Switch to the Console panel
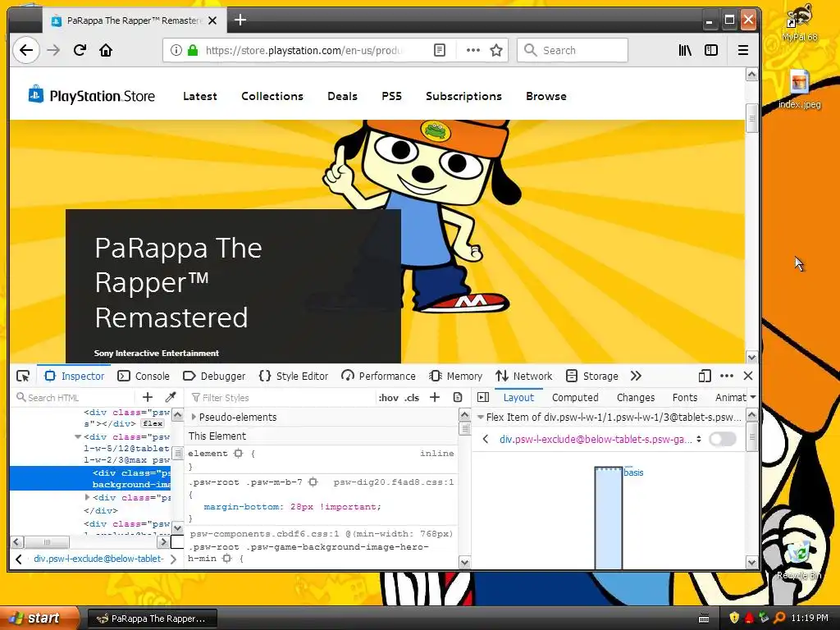Image resolution: width=840 pixels, height=630 pixels. (144, 376)
